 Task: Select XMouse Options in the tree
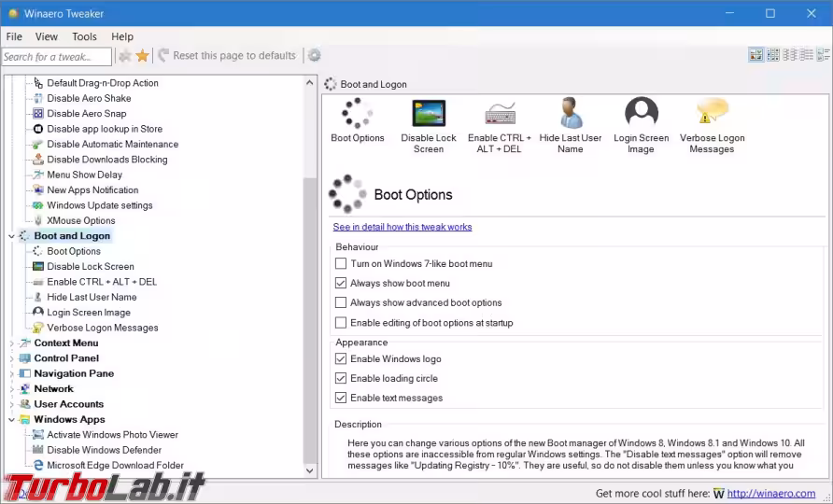(80, 221)
